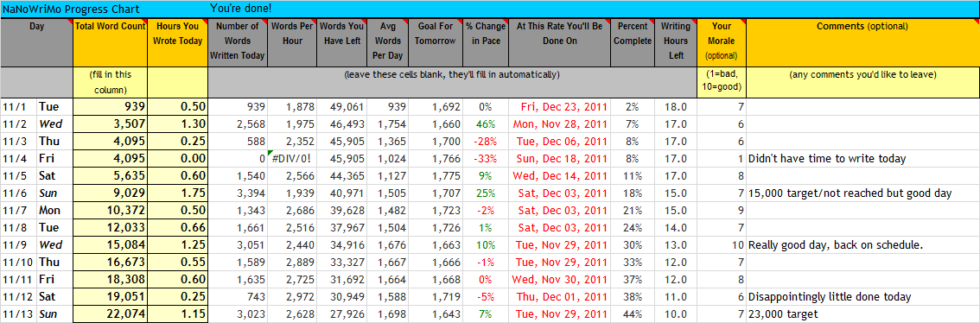Click the Number of Words Written Today header
The width and height of the screenshot is (980, 323).
pos(238,42)
